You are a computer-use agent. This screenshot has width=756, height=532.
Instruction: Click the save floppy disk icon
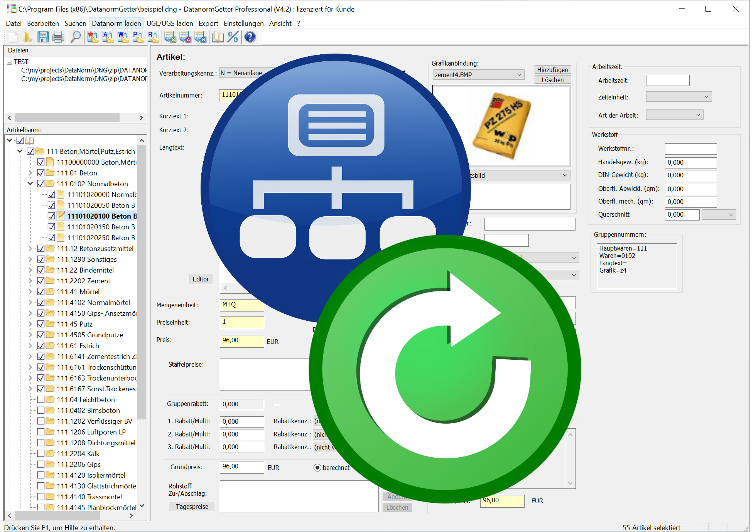[43, 37]
